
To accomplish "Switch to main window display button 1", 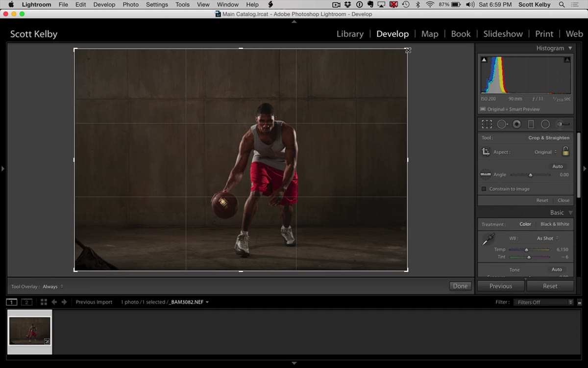I will [12, 302].
